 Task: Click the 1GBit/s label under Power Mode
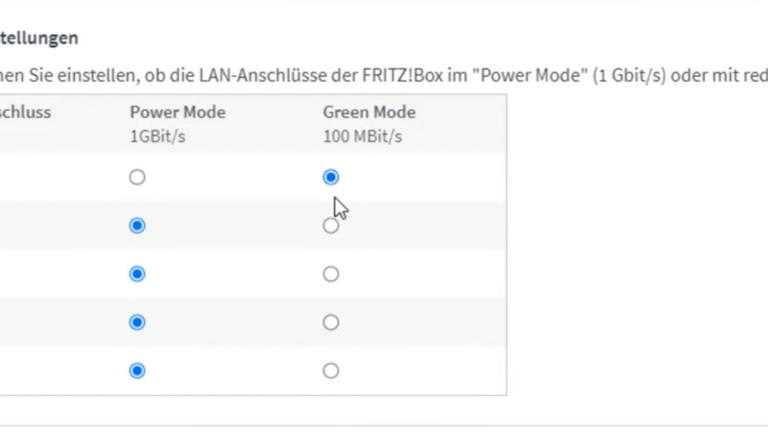pos(157,136)
